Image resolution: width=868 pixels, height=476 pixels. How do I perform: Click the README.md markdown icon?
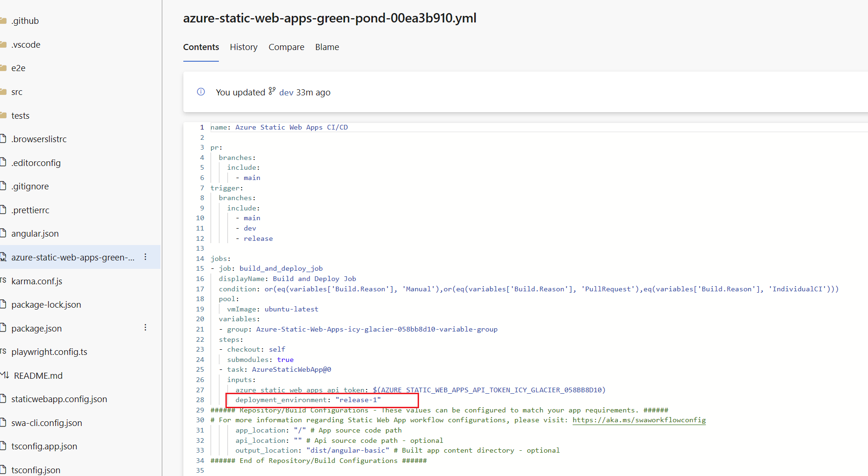[x=4, y=375]
